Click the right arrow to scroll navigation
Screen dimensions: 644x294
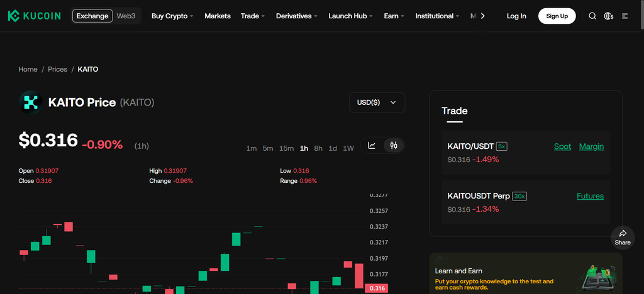pos(482,16)
